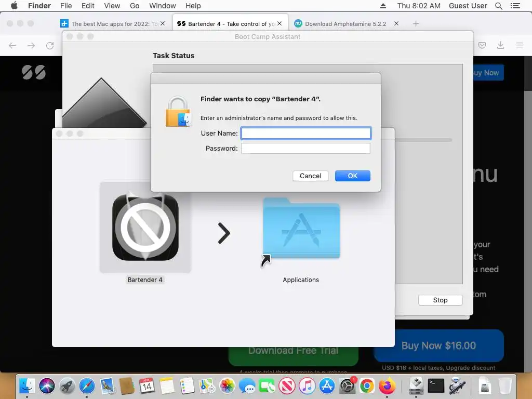Screen dimensions: 532x399
Task: Click the Password input field
Action: click(305, 148)
